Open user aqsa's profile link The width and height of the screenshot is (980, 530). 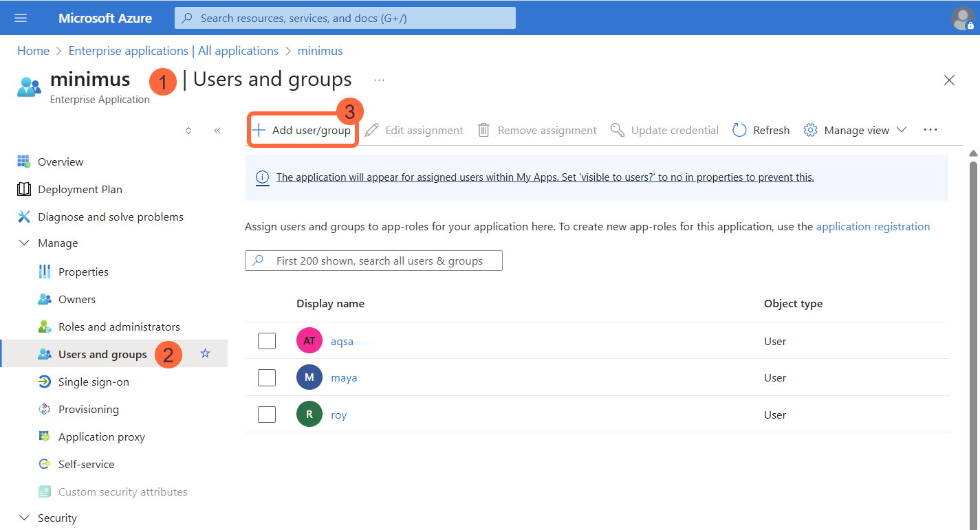tap(342, 341)
